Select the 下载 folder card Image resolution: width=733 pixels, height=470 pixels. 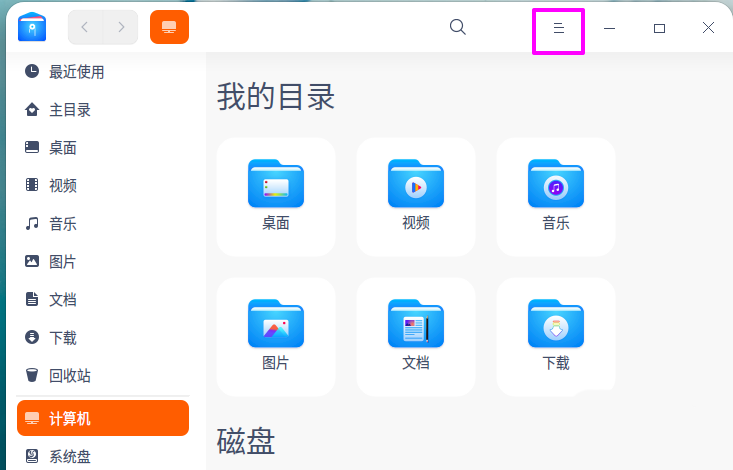click(x=556, y=337)
